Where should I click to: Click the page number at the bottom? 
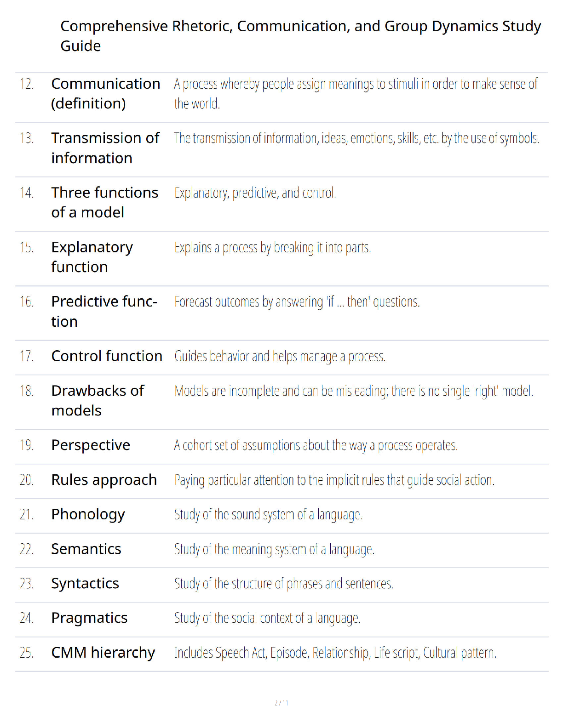coord(281,703)
